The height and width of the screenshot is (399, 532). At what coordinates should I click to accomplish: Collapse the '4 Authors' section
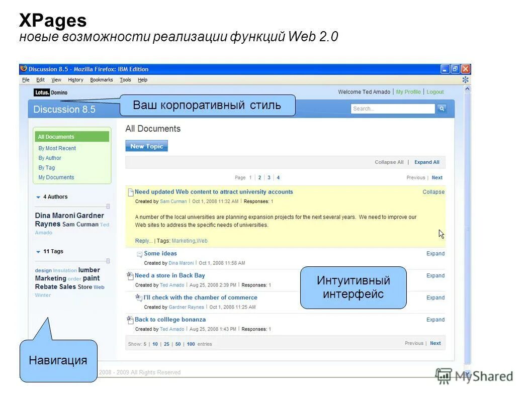point(37,197)
